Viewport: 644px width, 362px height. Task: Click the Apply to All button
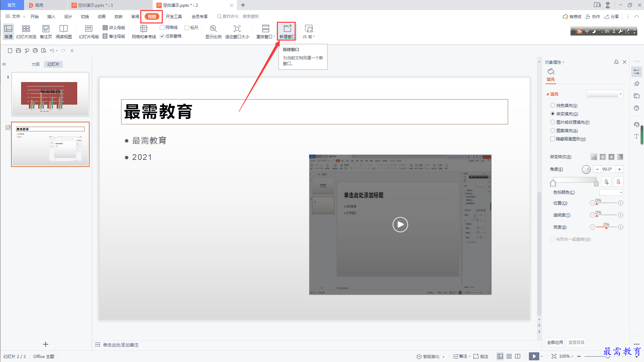pyautogui.click(x=555, y=342)
